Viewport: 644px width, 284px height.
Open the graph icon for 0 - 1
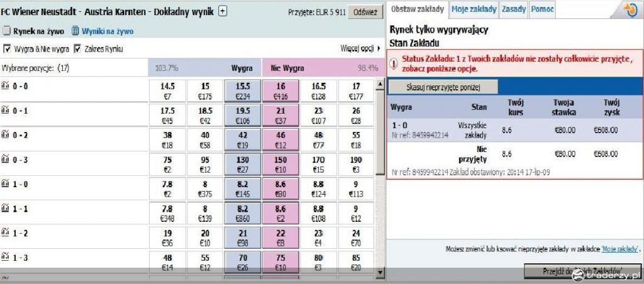pyautogui.click(x=5, y=111)
